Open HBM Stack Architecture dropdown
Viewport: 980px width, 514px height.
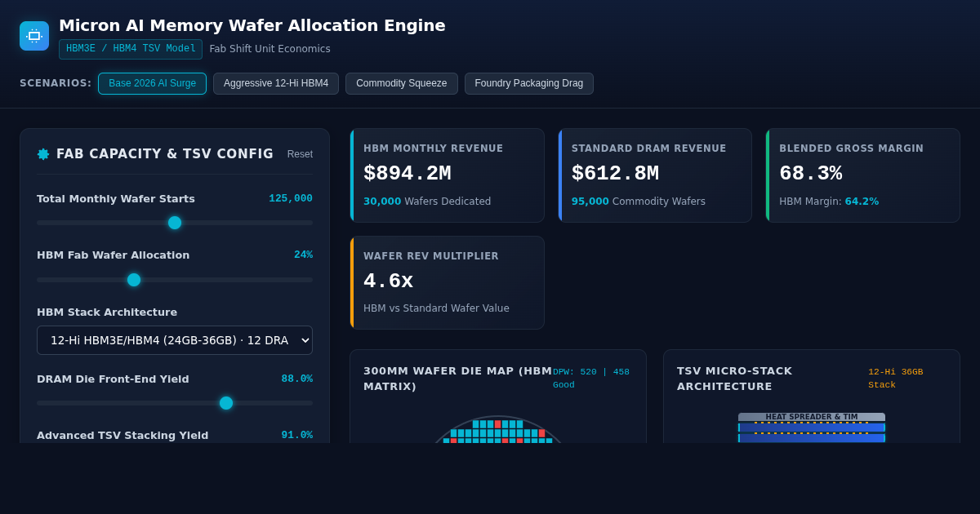(x=175, y=340)
